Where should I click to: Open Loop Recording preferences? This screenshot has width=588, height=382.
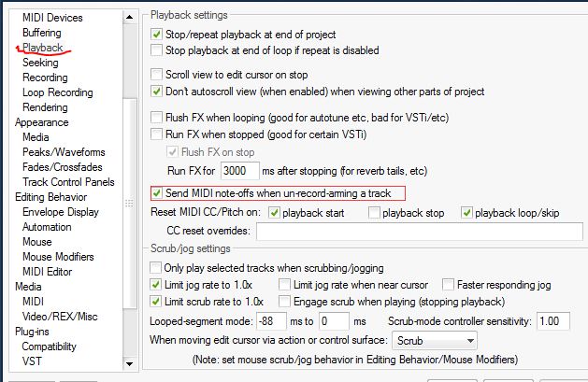(57, 92)
